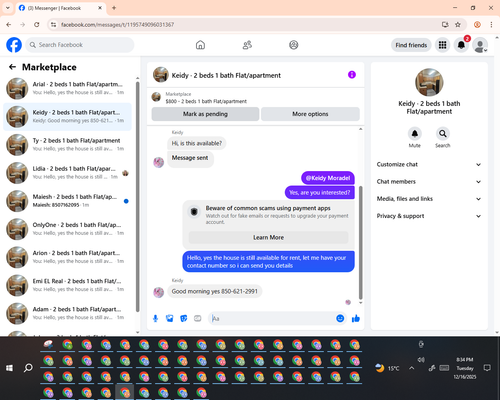500x400 pixels.
Task: Open the $800 Marketplace listing link
Action: [206, 101]
